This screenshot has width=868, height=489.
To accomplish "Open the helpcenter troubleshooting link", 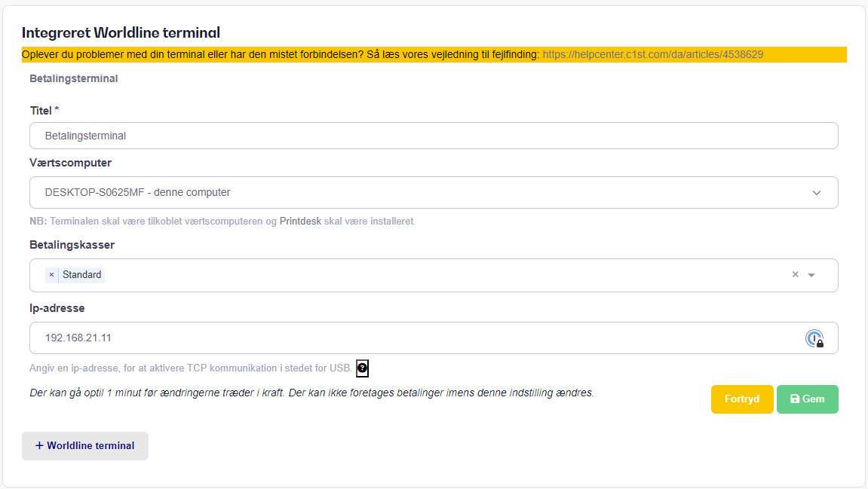I will tap(652, 54).
